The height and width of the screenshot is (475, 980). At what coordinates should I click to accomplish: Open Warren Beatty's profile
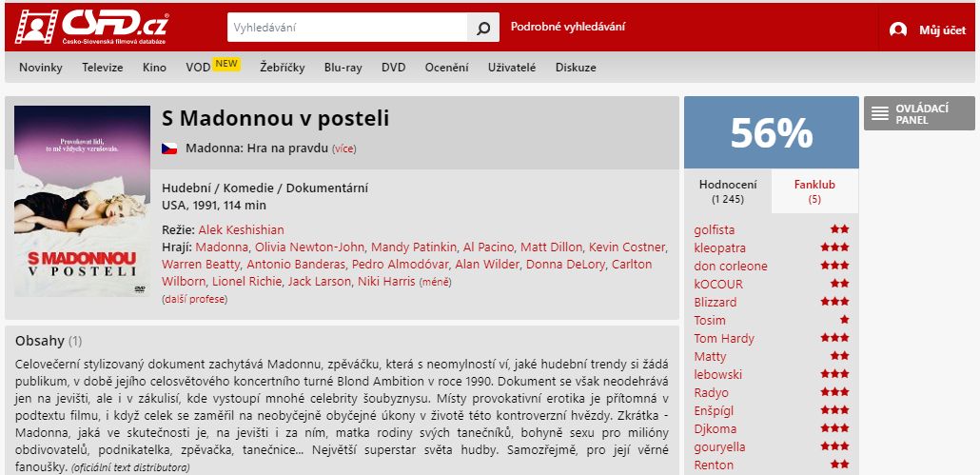201,265
